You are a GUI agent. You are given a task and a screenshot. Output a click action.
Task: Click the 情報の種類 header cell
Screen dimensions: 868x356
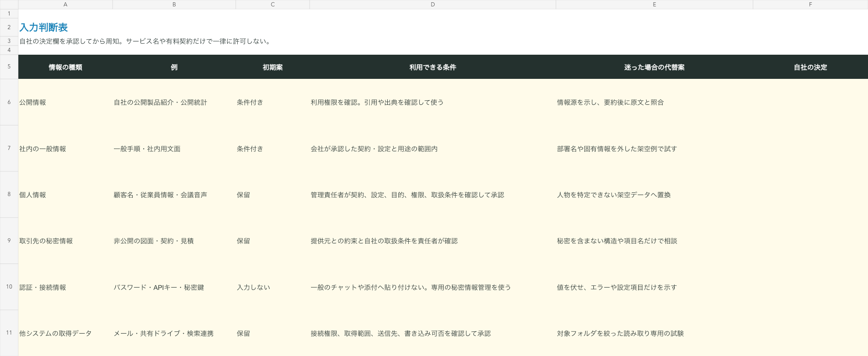tap(65, 67)
